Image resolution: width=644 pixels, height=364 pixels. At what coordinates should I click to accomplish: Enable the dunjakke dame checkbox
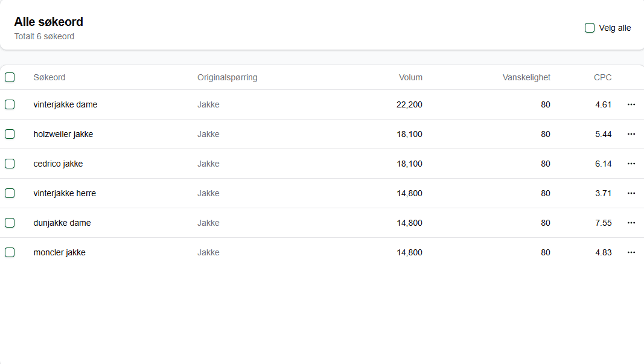10,223
